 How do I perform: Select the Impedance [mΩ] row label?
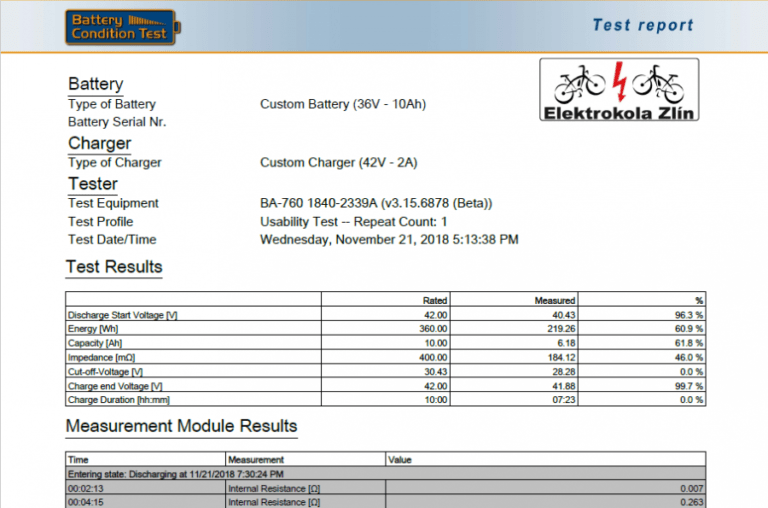tap(101, 358)
